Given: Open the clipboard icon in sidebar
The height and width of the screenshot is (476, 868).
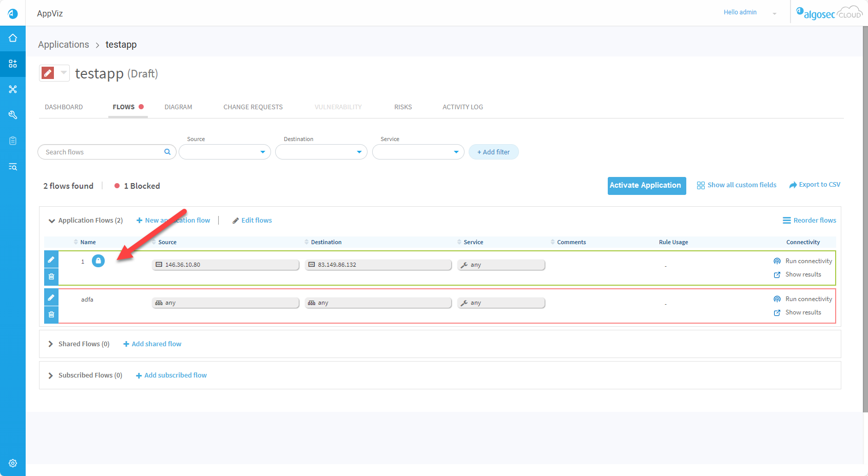Looking at the screenshot, I should 13,141.
